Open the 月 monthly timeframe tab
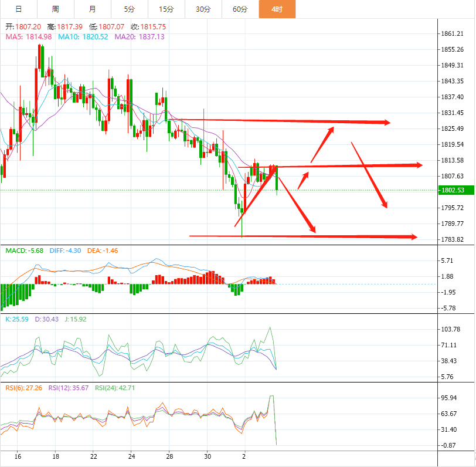The height and width of the screenshot is (467, 476). (x=93, y=9)
